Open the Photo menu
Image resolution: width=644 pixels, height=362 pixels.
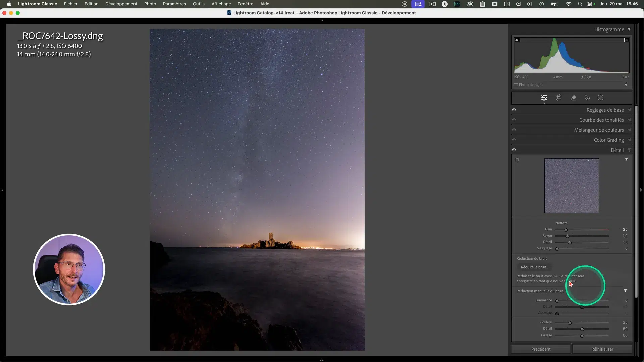click(150, 4)
